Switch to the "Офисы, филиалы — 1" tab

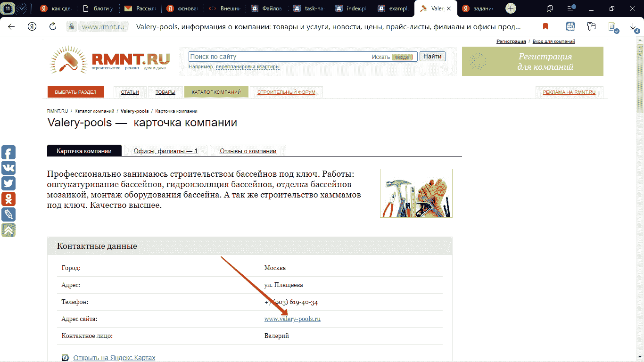(x=165, y=151)
